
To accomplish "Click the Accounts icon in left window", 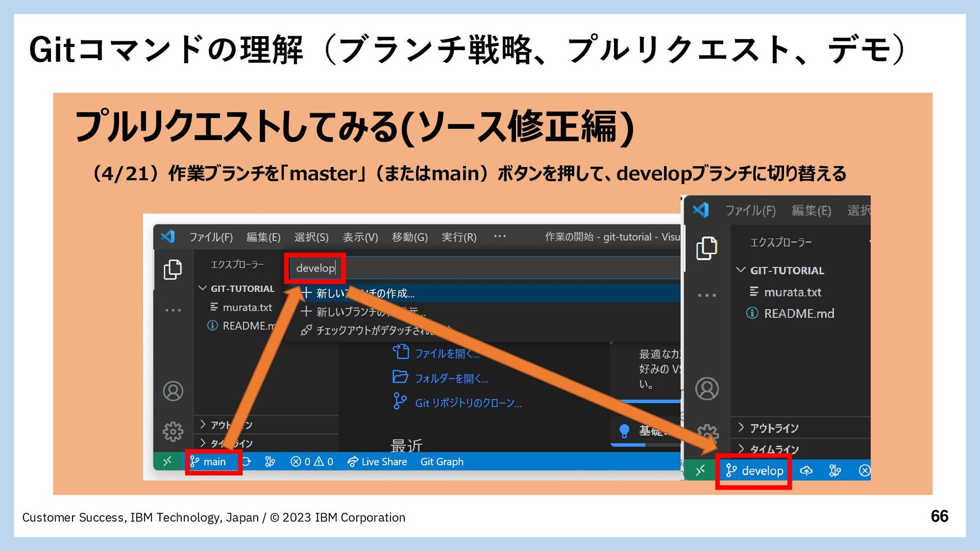I will point(173,391).
